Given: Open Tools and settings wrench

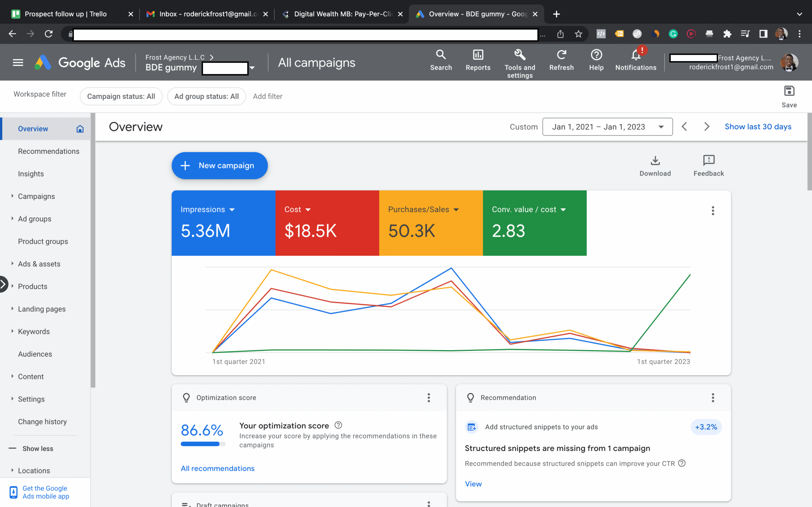Looking at the screenshot, I should [x=520, y=55].
